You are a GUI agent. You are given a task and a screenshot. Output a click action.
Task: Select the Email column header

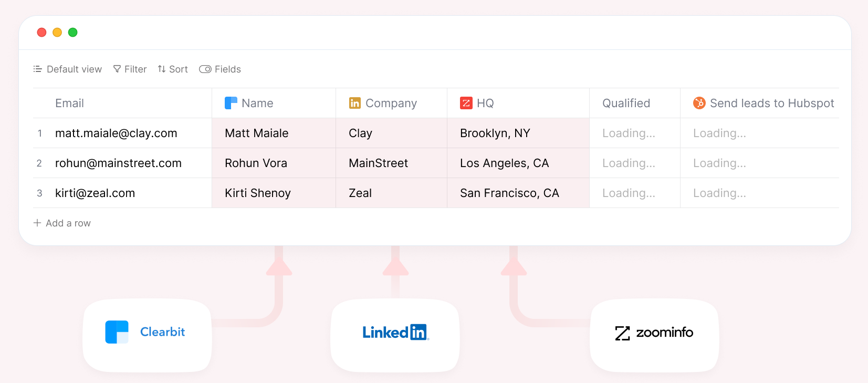point(69,103)
